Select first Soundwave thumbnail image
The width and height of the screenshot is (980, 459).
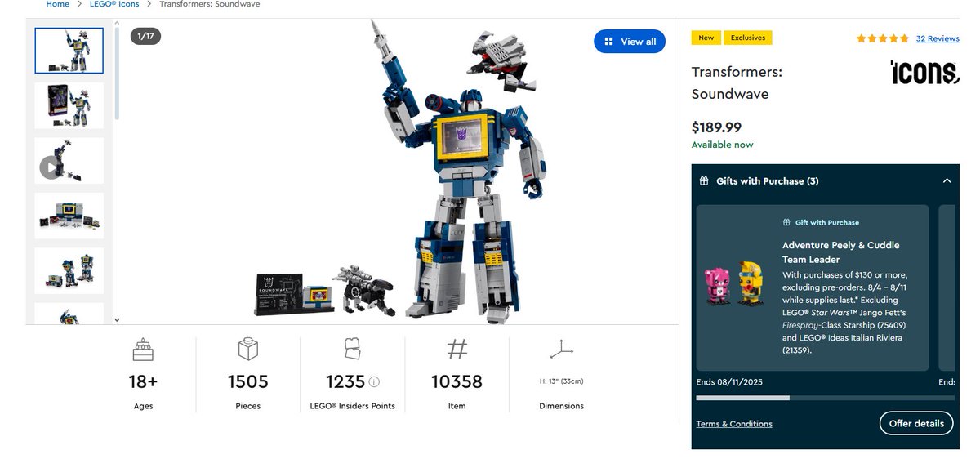(x=69, y=51)
